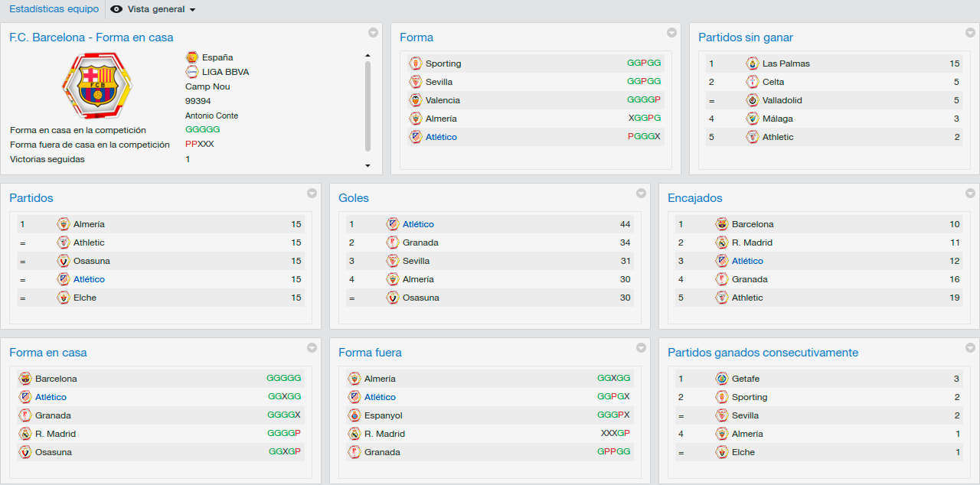Click the scroll down arrow in Barcelona panel

click(x=367, y=165)
